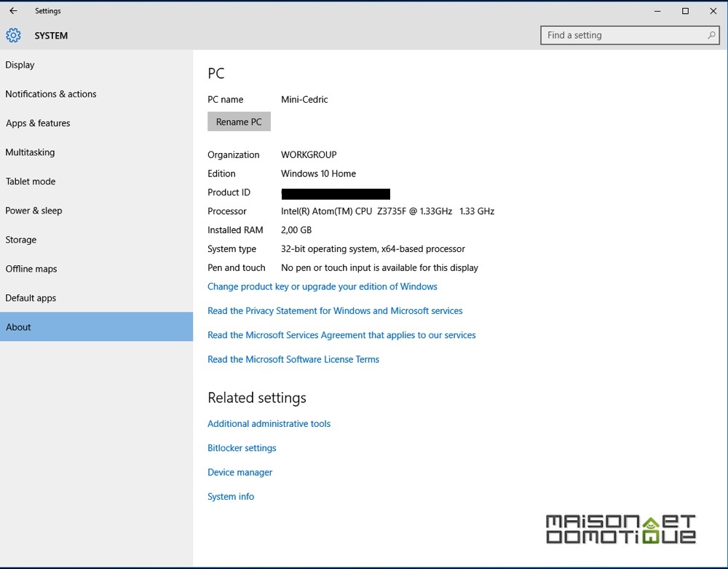This screenshot has height=569, width=728.
Task: Maximize the Settings window
Action: (685, 11)
